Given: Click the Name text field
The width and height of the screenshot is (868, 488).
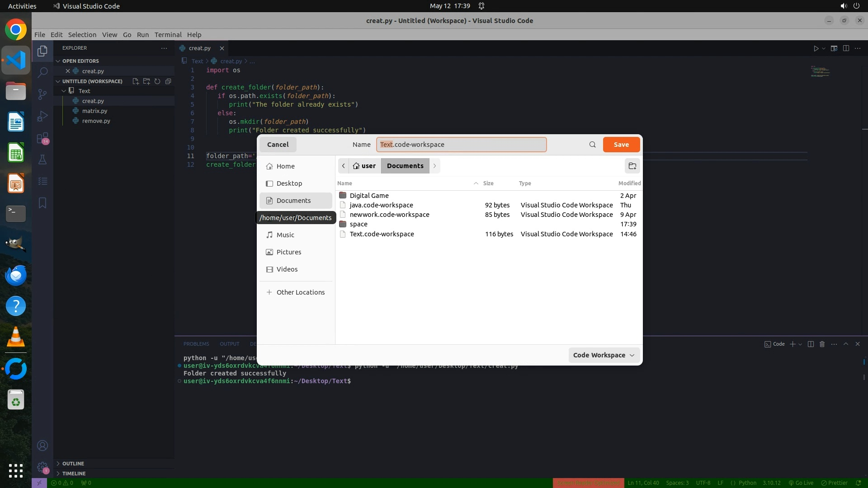Looking at the screenshot, I should point(461,145).
